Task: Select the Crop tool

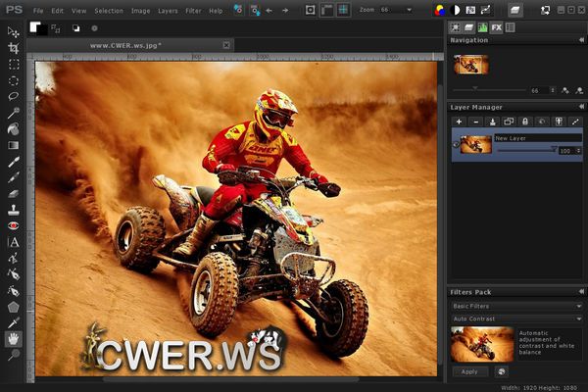Action: 14,47
